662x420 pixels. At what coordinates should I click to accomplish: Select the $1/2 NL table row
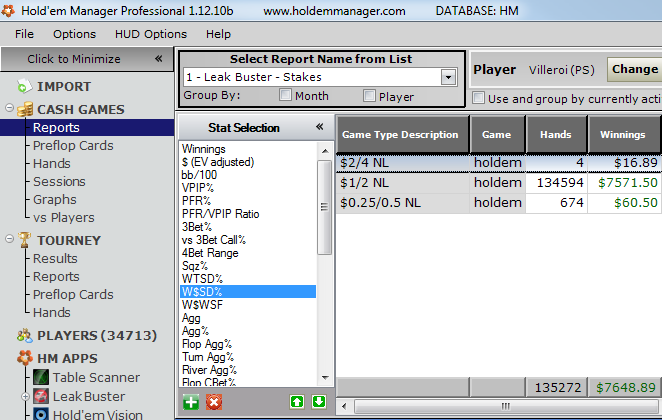pyautogui.click(x=499, y=182)
